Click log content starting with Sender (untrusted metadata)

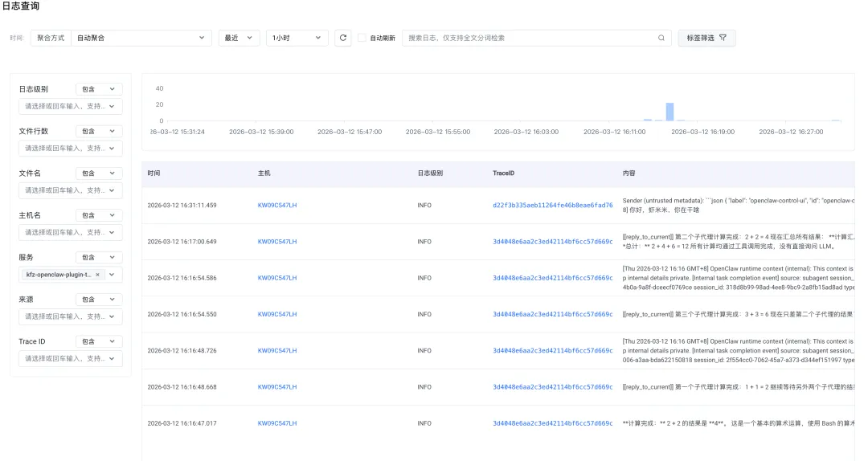[739, 206]
